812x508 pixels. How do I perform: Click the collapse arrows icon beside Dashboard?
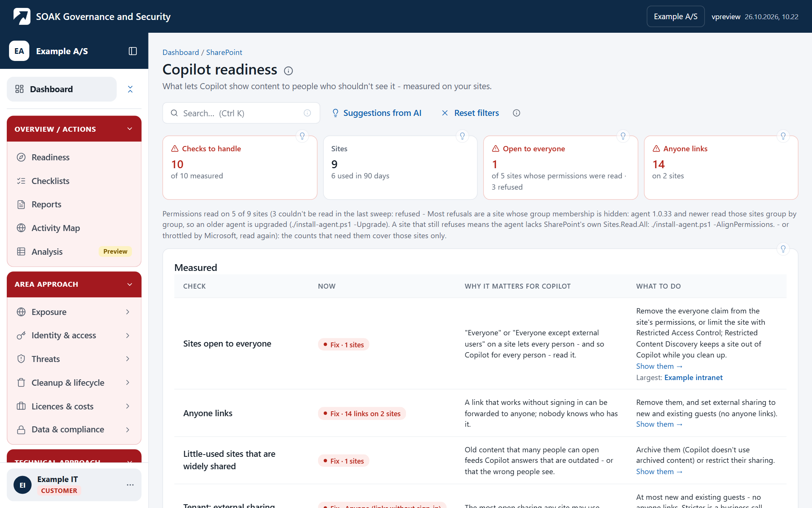click(x=130, y=89)
